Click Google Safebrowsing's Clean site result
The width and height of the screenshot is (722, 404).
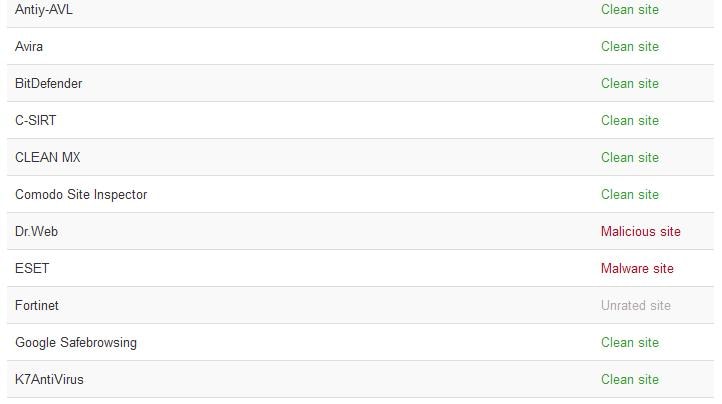629,343
